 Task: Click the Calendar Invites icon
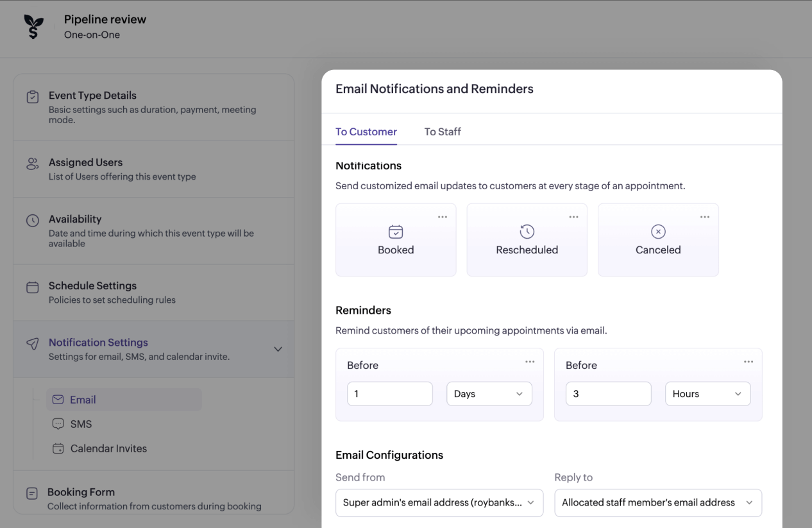[58, 448]
